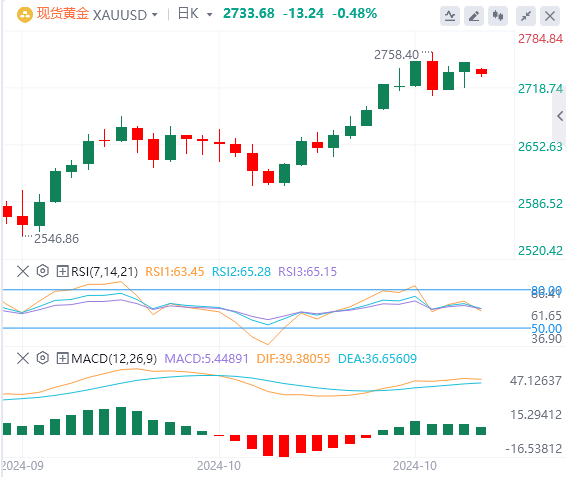Expand the MACD panel plus icon
566x477 pixels.
[x=62, y=359]
